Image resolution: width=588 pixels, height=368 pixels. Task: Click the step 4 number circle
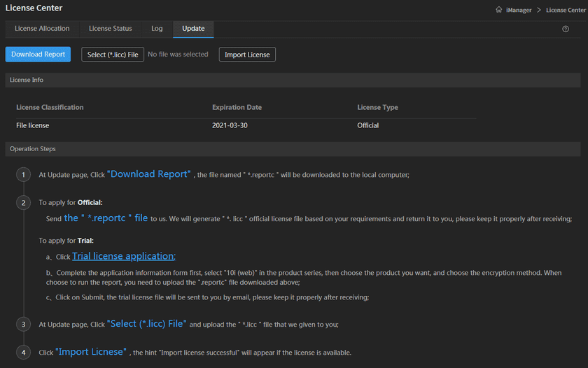click(x=24, y=352)
